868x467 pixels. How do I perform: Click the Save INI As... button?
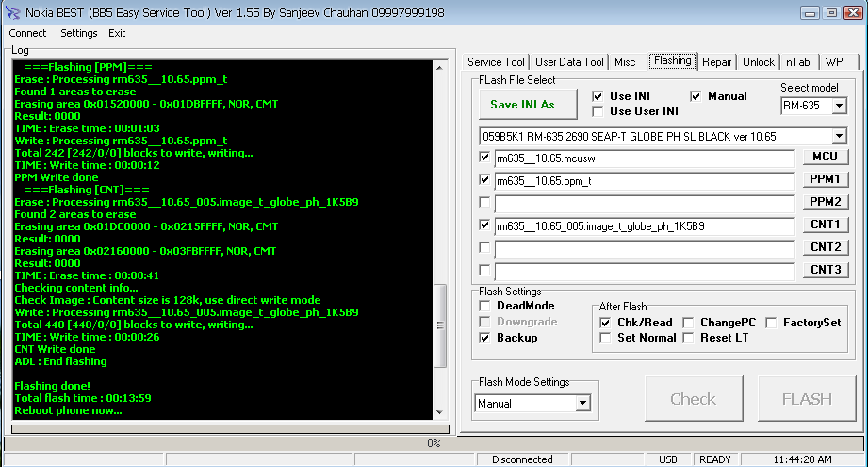pyautogui.click(x=527, y=104)
